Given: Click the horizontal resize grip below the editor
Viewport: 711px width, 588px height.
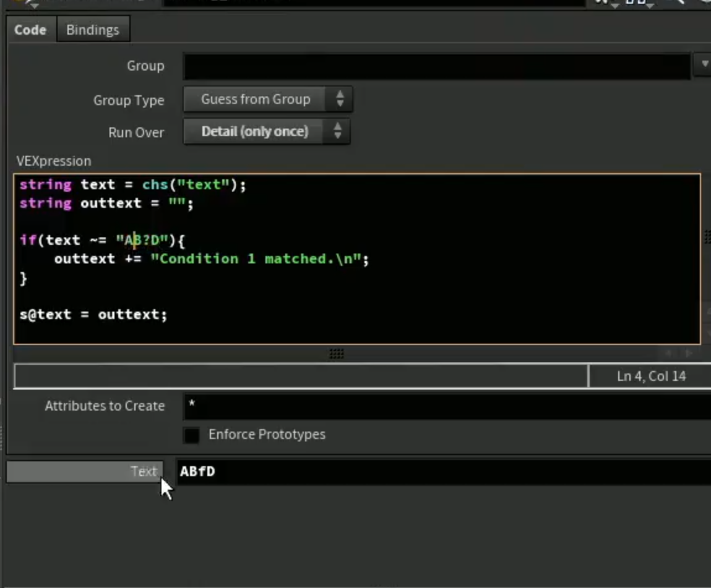Looking at the screenshot, I should point(337,353).
